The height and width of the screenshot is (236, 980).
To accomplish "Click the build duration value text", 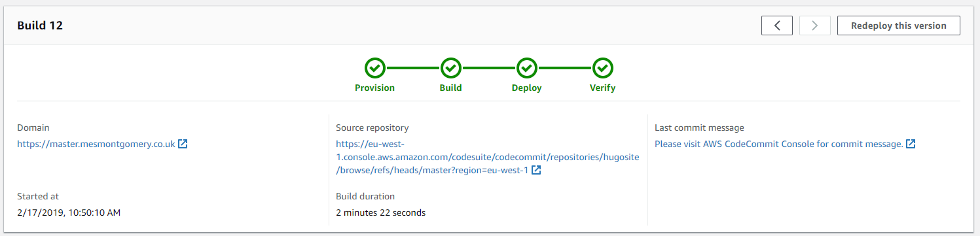I will (x=381, y=212).
